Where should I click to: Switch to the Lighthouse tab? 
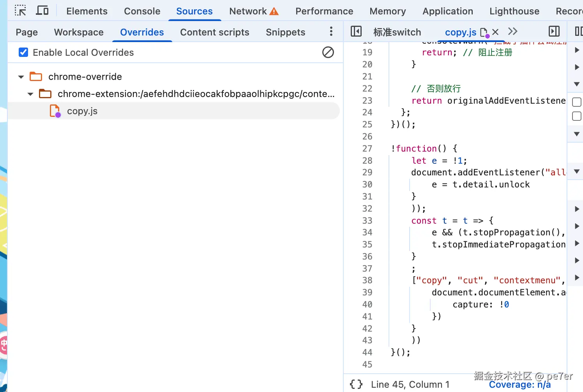click(514, 11)
